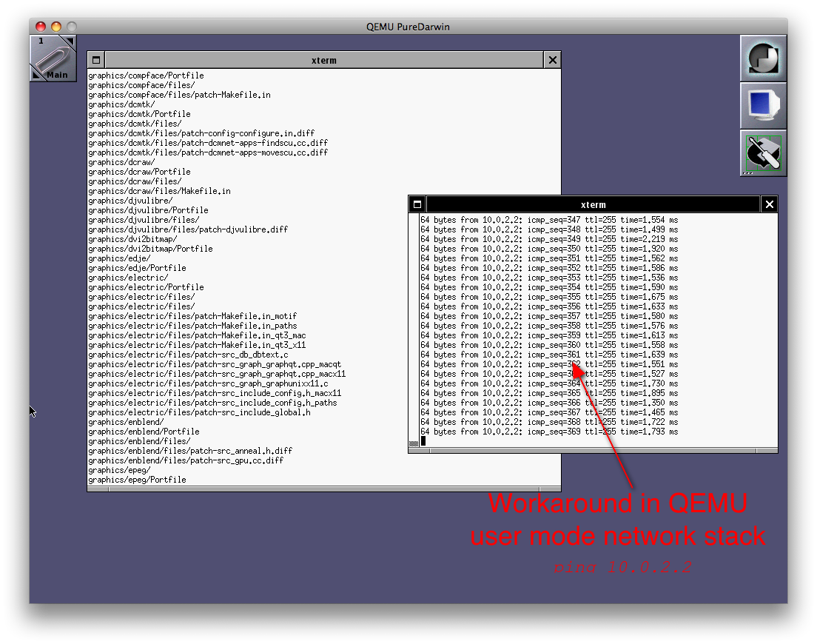Click the line graphics/dcraw/Portfile
This screenshot has height=644, width=817.
139,172
